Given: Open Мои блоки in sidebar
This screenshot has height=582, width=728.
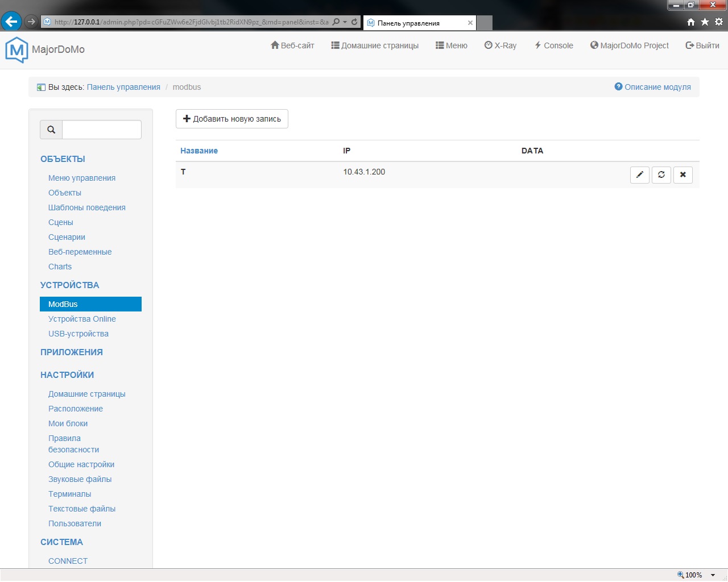Looking at the screenshot, I should [68, 423].
